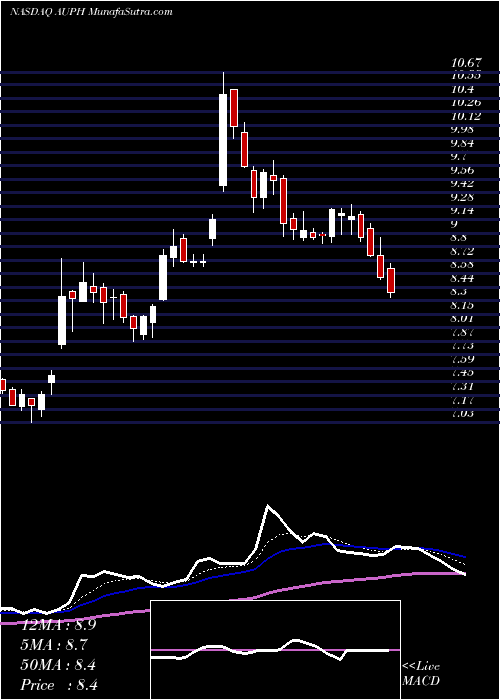This screenshot has width=500, height=700.
Task: Click the 'Price : 8.4' readout
Action: pyautogui.click(x=59, y=685)
